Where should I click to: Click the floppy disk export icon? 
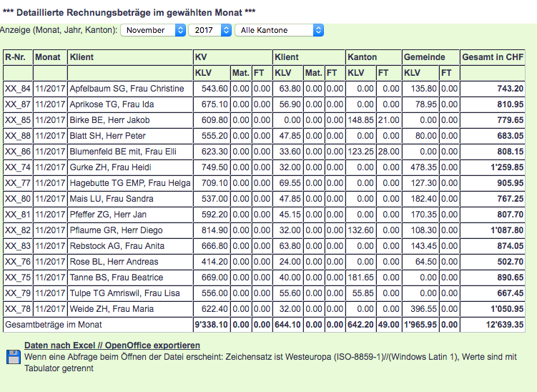[11, 358]
